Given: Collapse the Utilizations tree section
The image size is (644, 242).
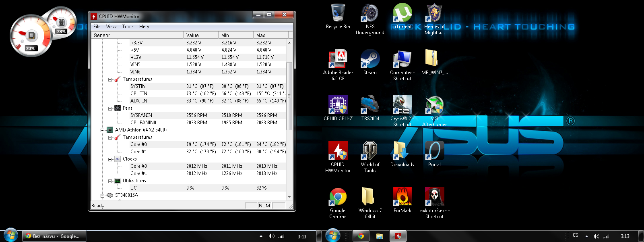Looking at the screenshot, I should [x=110, y=181].
